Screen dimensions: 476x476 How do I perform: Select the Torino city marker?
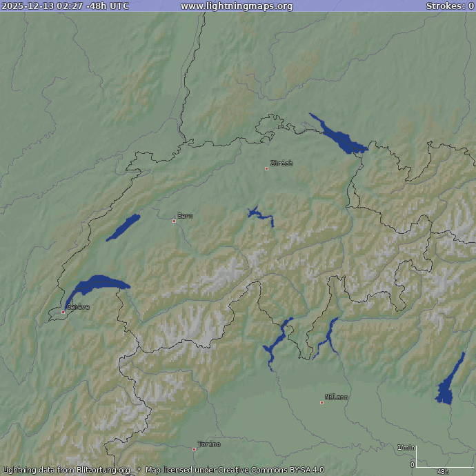pos(195,449)
